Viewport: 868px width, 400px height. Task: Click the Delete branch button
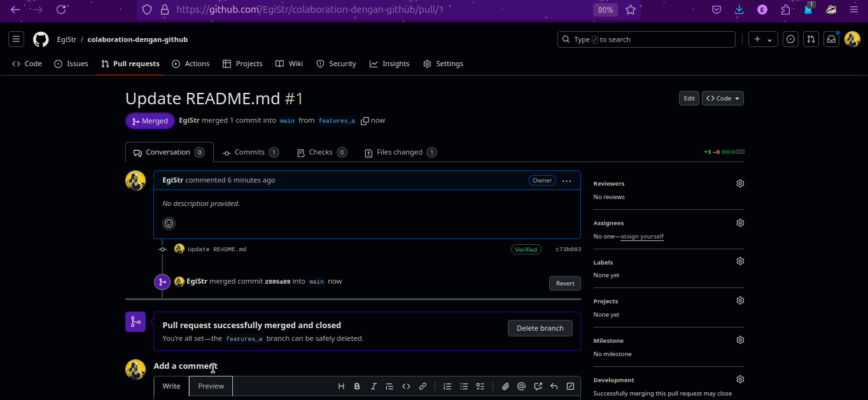540,328
